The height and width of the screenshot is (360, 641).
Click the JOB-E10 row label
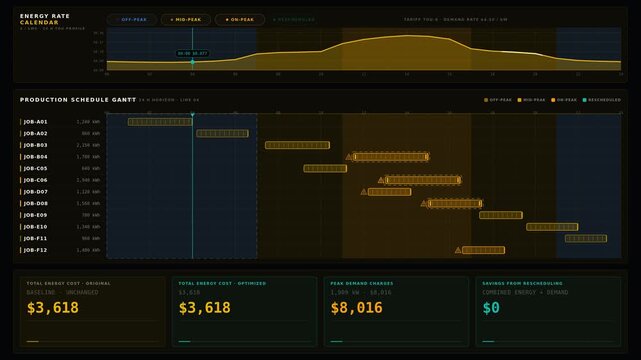35,227
